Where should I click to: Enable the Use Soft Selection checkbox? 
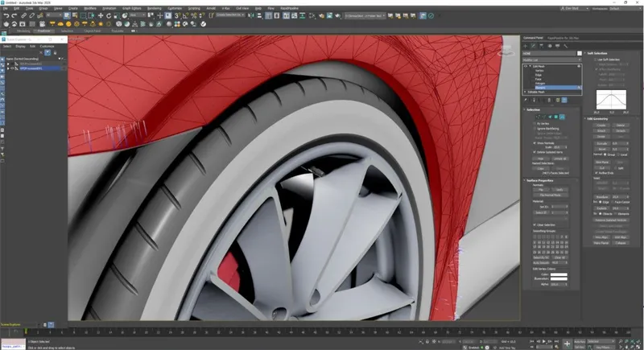[x=597, y=60]
